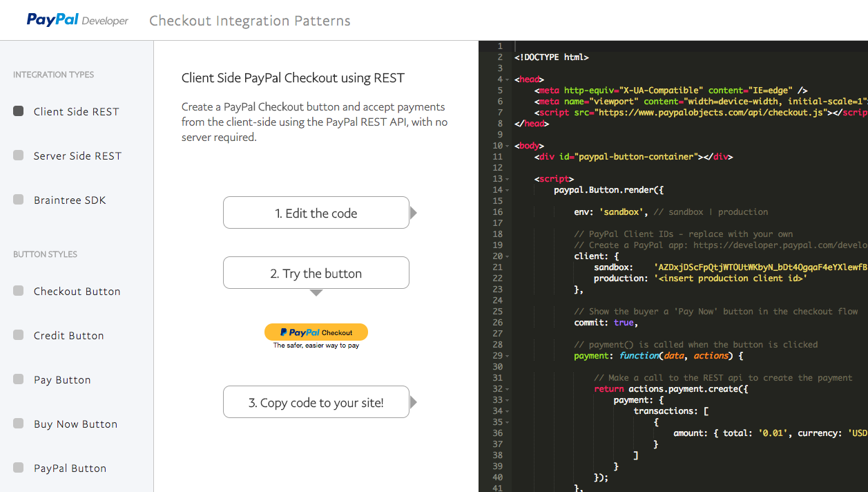
Task: Choose the Checkout Button style
Action: [x=19, y=291]
